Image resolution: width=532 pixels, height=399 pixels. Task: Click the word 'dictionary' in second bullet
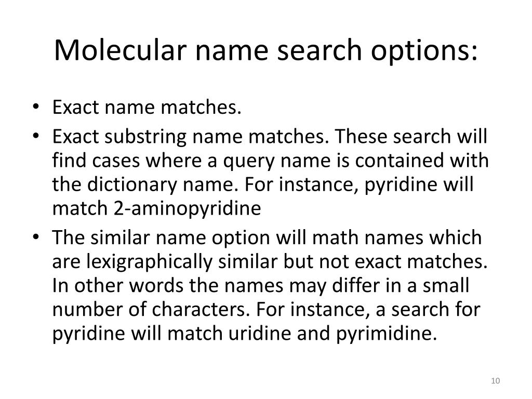(x=132, y=184)
